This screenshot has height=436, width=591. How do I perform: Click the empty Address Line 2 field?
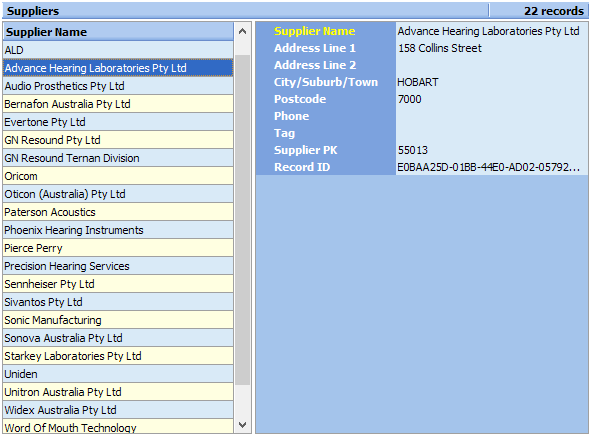(x=491, y=65)
